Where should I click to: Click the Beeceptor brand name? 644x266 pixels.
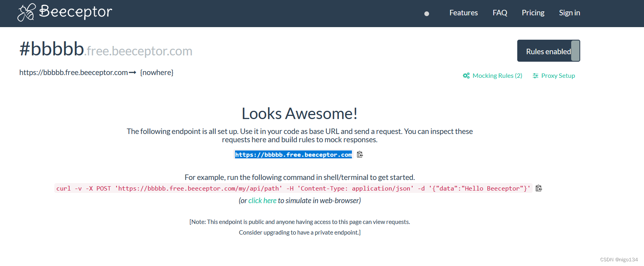pyautogui.click(x=76, y=12)
